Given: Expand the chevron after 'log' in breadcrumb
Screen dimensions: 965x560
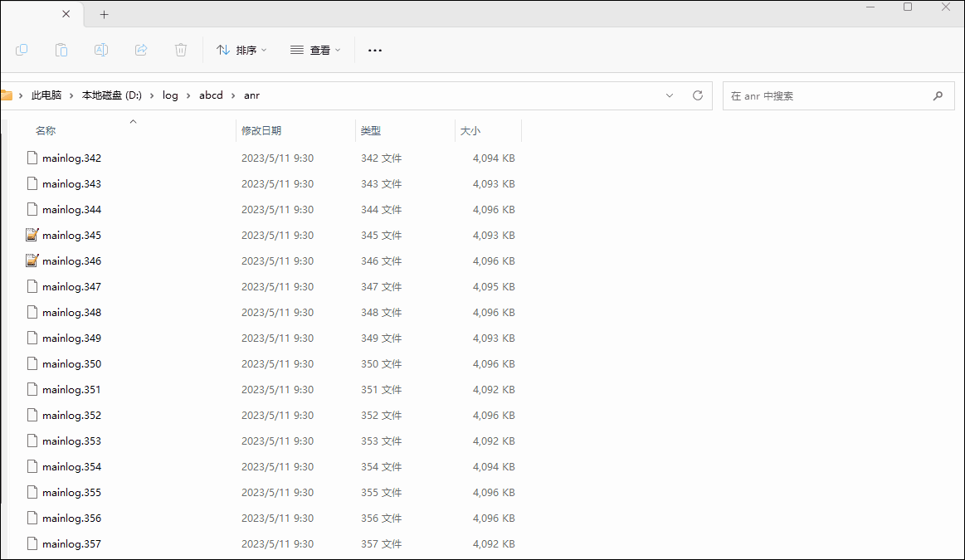Looking at the screenshot, I should coord(188,95).
